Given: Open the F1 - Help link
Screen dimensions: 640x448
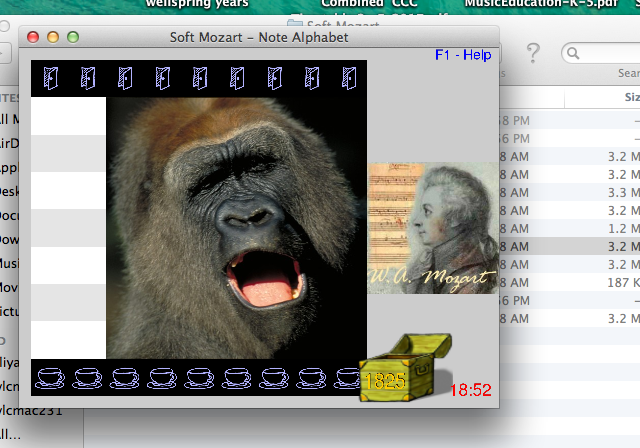Looking at the screenshot, I should 463,55.
